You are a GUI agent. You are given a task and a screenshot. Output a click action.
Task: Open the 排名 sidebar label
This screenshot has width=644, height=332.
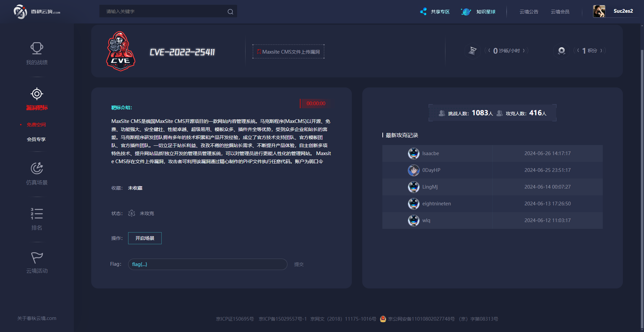click(37, 228)
